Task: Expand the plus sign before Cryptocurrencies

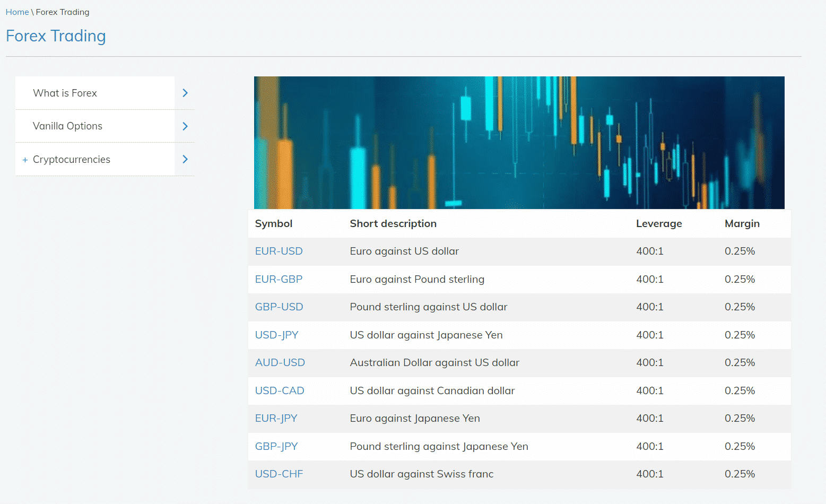Action: click(25, 160)
